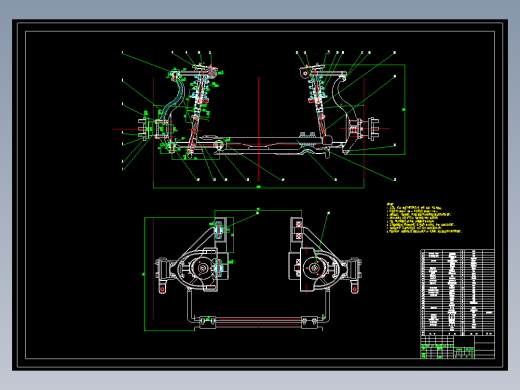This screenshot has width=520, height=390.
Task: Select the red vertical centerline of front view
Action: [x=259, y=129]
